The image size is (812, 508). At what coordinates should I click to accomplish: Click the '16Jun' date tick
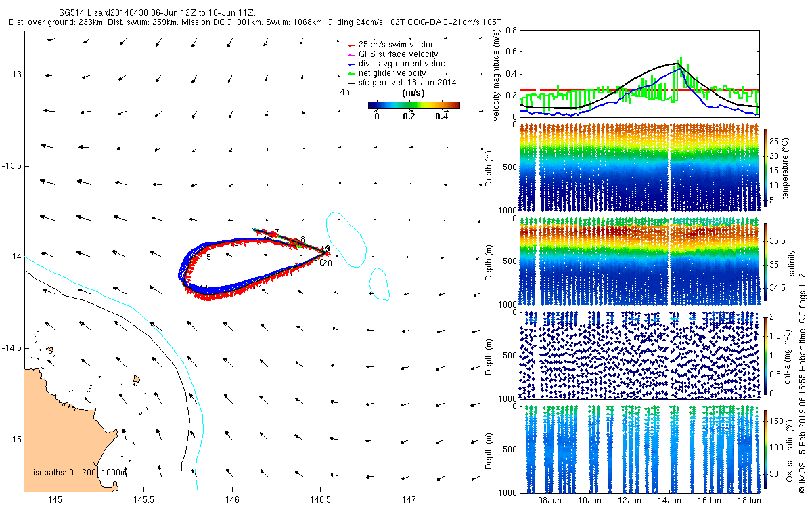click(x=710, y=501)
